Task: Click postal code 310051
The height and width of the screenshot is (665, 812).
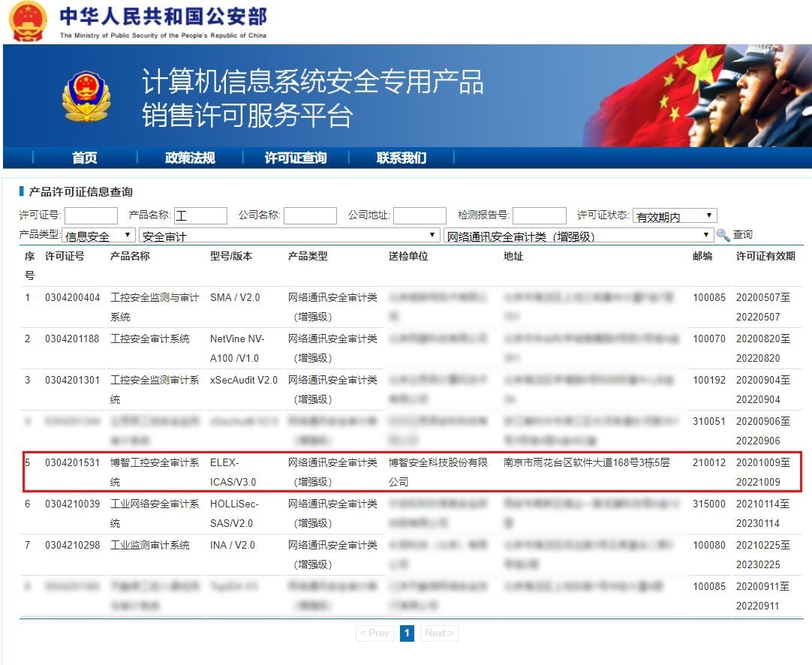Action: (x=709, y=422)
